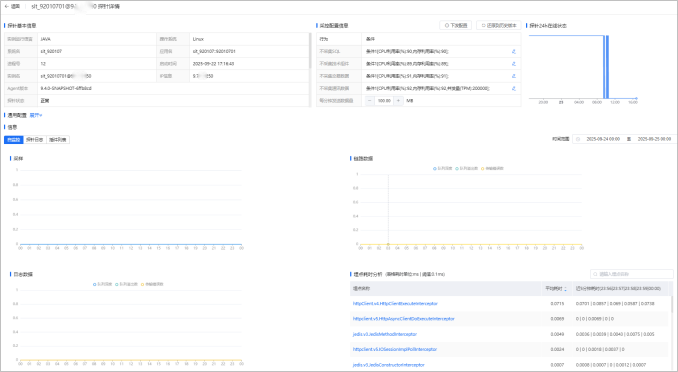Image resolution: width=678 pixels, height=372 pixels.
Task: Edit the CPU 89% condition row
Action: point(514,64)
